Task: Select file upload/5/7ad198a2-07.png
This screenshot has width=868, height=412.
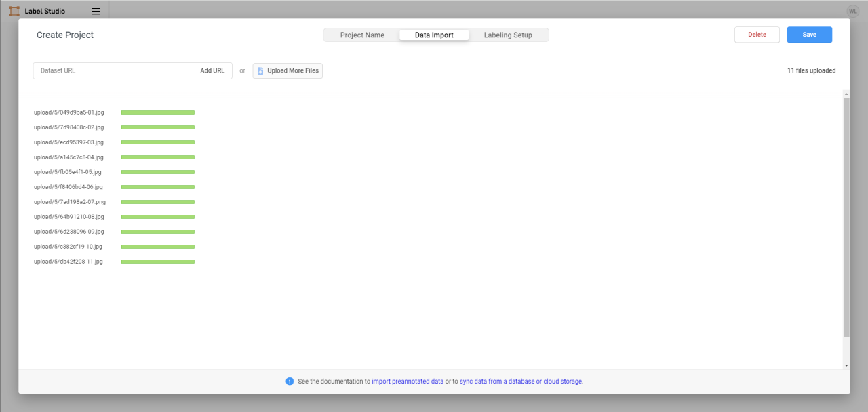Action: tap(70, 202)
